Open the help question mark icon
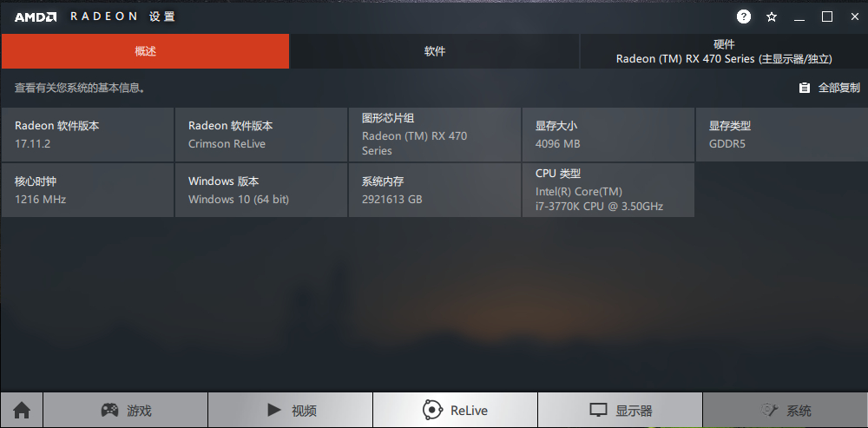Screen dimensions: 868x428 click(x=744, y=16)
